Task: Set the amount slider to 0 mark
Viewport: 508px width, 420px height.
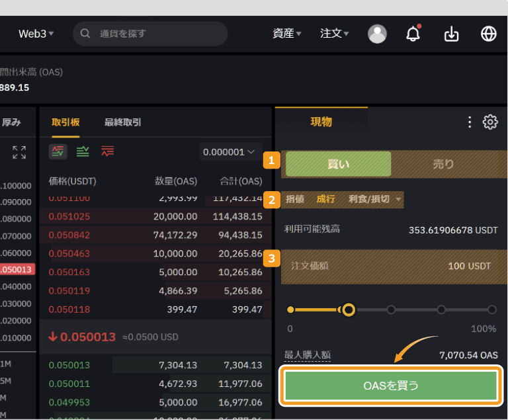Action: tap(290, 310)
